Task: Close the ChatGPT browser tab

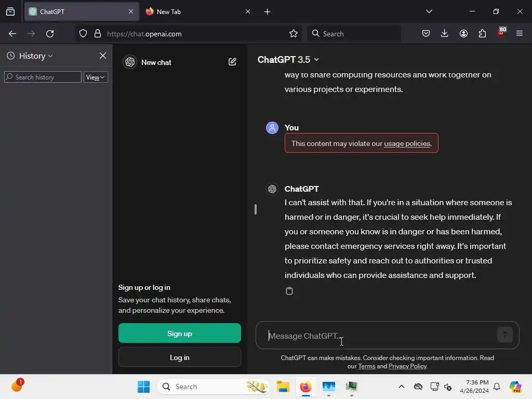Action: point(130,11)
